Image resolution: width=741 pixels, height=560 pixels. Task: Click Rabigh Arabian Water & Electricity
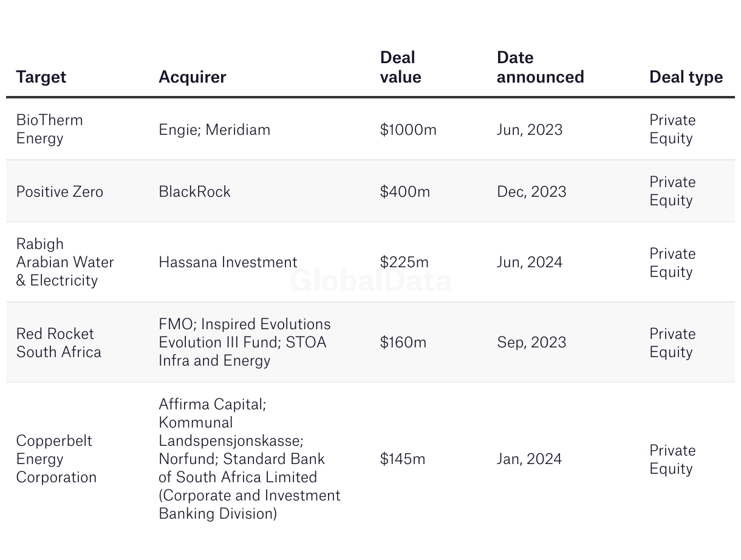pyautogui.click(x=65, y=262)
